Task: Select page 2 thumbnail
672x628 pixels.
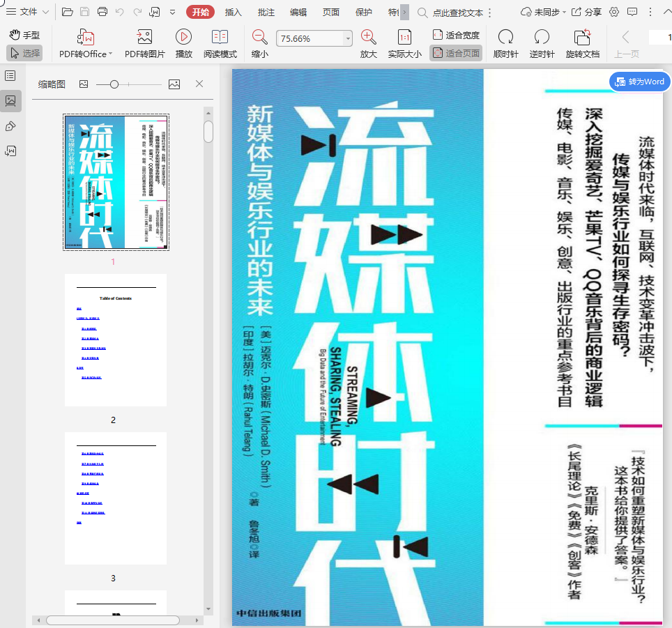Action: (x=116, y=340)
